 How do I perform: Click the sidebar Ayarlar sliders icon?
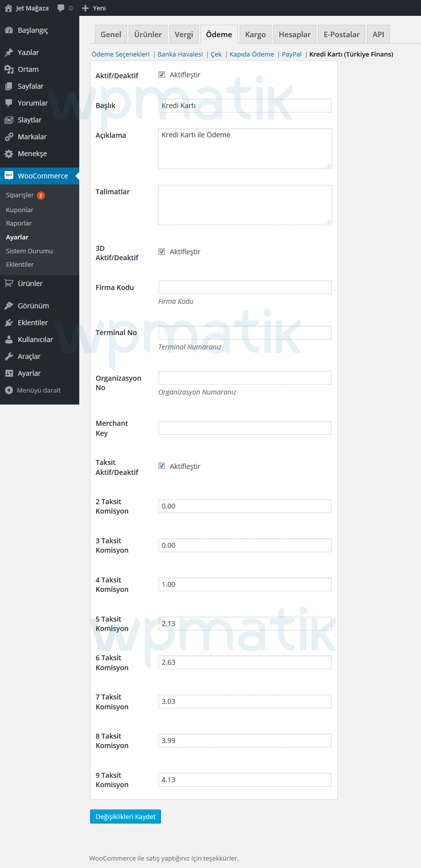[9, 373]
